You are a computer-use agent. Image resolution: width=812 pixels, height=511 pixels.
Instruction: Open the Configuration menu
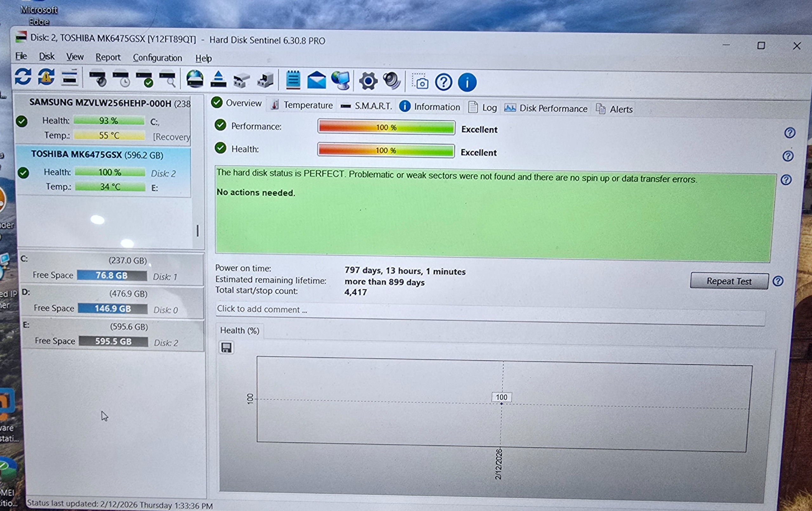pos(157,58)
